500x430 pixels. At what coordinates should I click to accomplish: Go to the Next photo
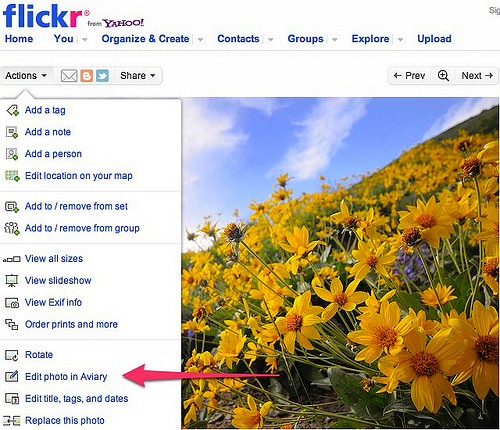pos(477,76)
